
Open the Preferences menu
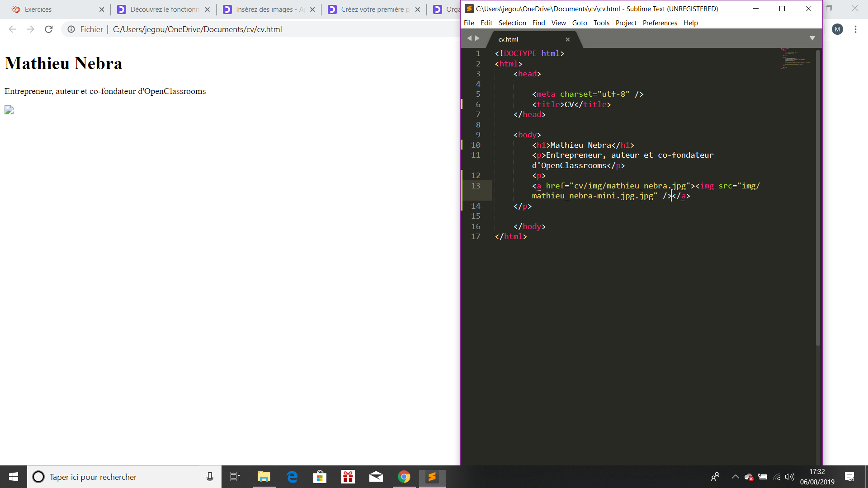(x=660, y=23)
